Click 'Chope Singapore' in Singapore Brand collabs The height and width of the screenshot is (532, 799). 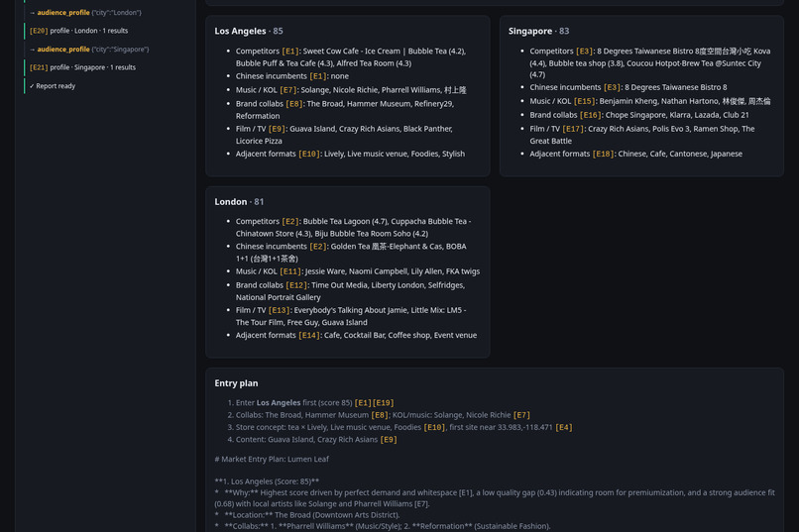633,115
